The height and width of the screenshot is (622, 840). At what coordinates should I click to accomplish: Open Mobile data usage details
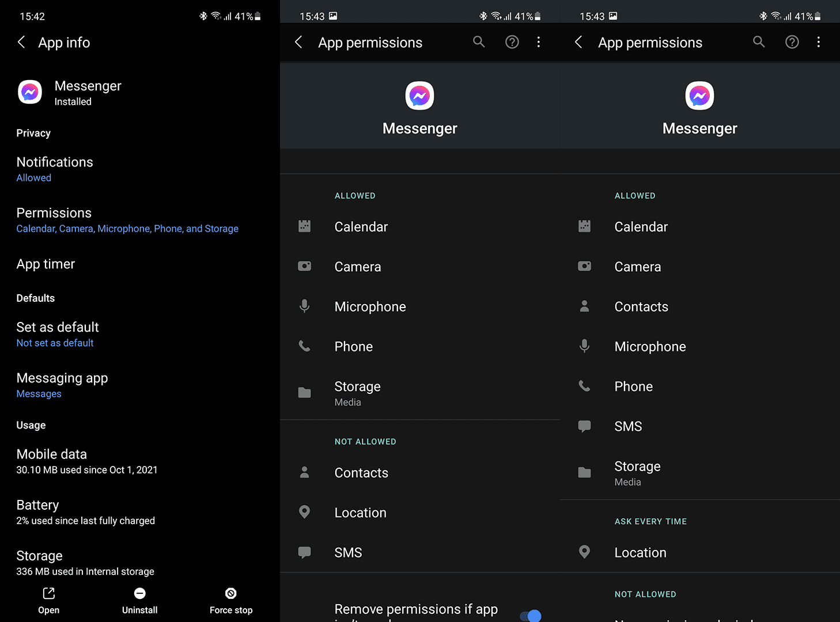140,461
